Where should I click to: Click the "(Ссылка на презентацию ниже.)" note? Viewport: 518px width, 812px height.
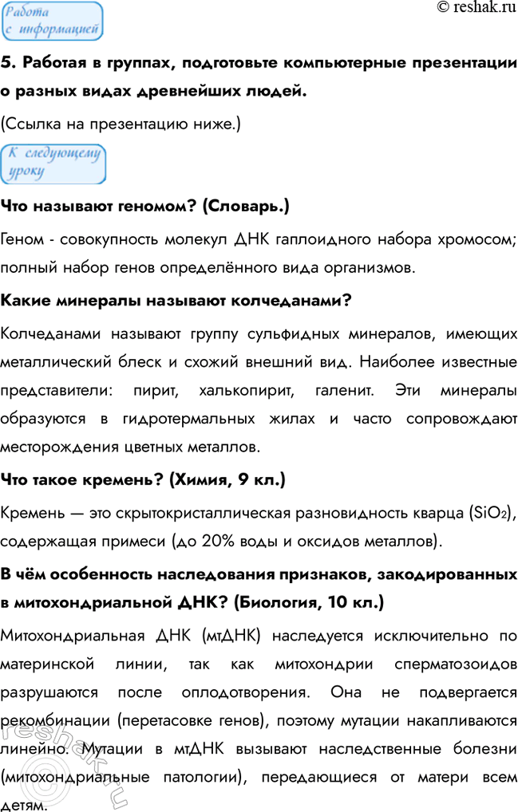[x=121, y=124]
